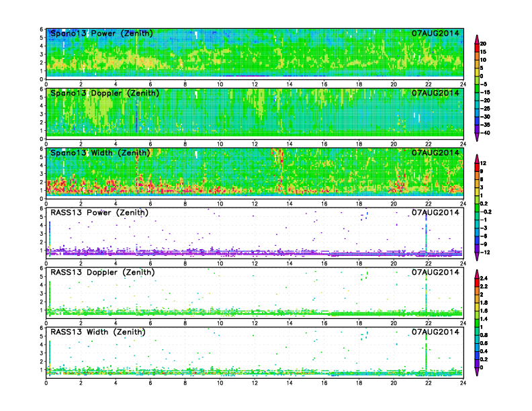Click the '-12' label on the middle colorbar
The height and width of the screenshot is (411, 532).
pos(485,253)
